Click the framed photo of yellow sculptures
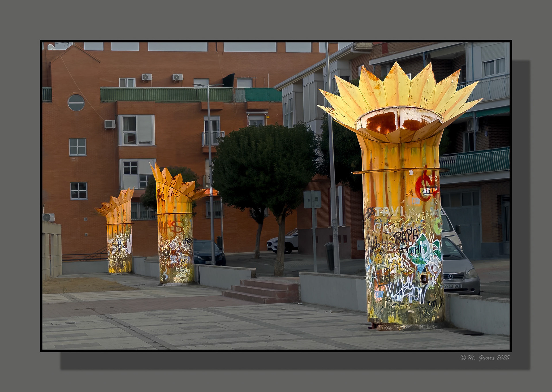 click(x=276, y=196)
